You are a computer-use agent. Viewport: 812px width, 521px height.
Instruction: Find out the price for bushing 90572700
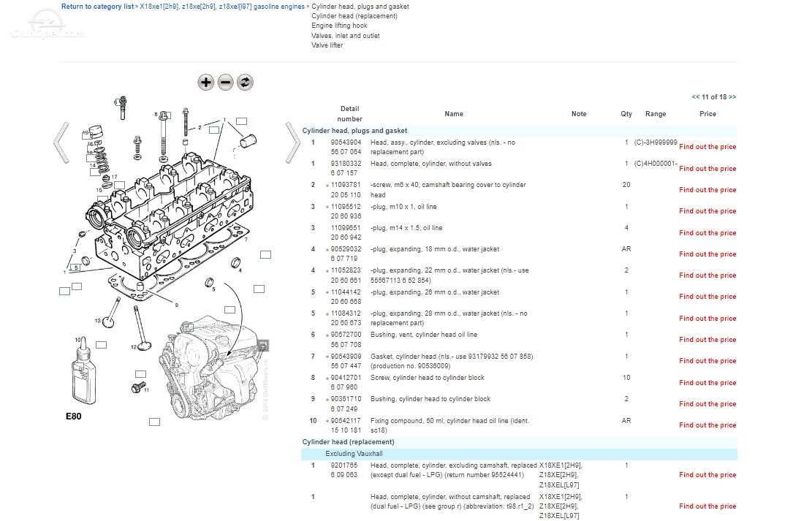[707, 340]
